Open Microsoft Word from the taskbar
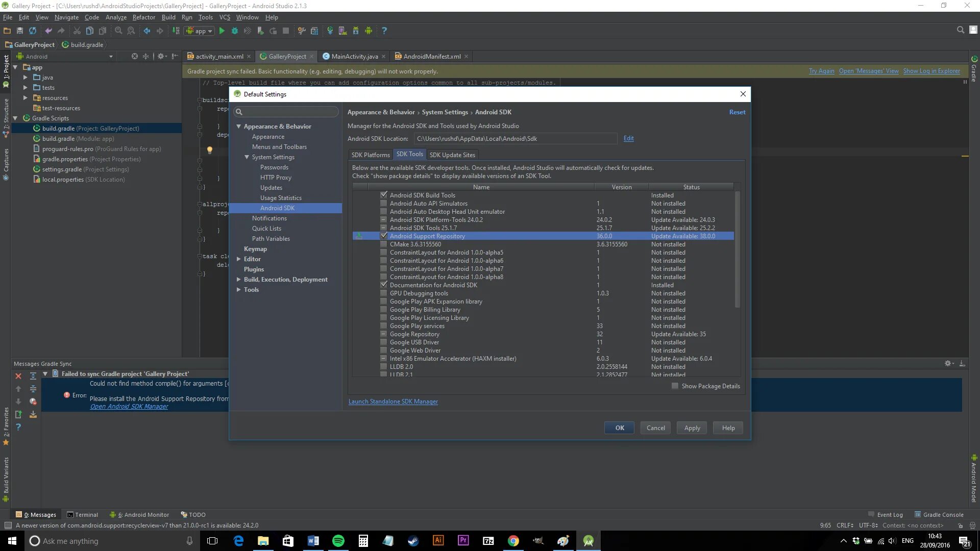The height and width of the screenshot is (551, 980). 313,541
